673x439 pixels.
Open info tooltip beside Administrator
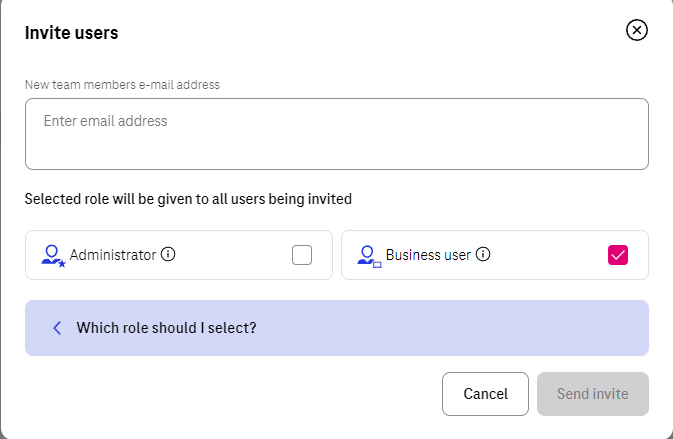click(168, 254)
